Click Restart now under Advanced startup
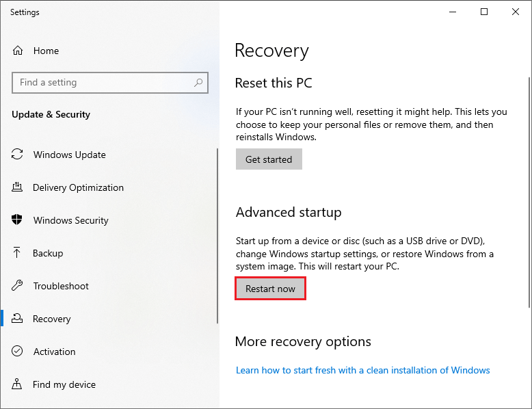 coord(270,289)
